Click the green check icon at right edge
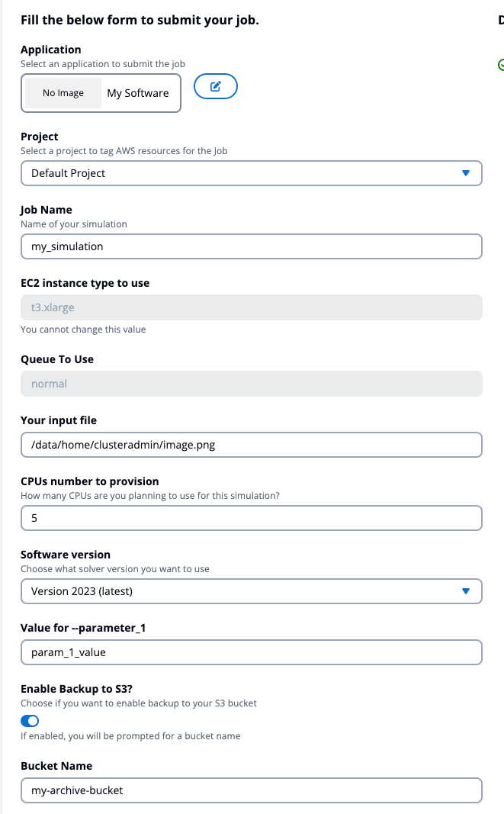The width and height of the screenshot is (504, 814). click(x=501, y=65)
